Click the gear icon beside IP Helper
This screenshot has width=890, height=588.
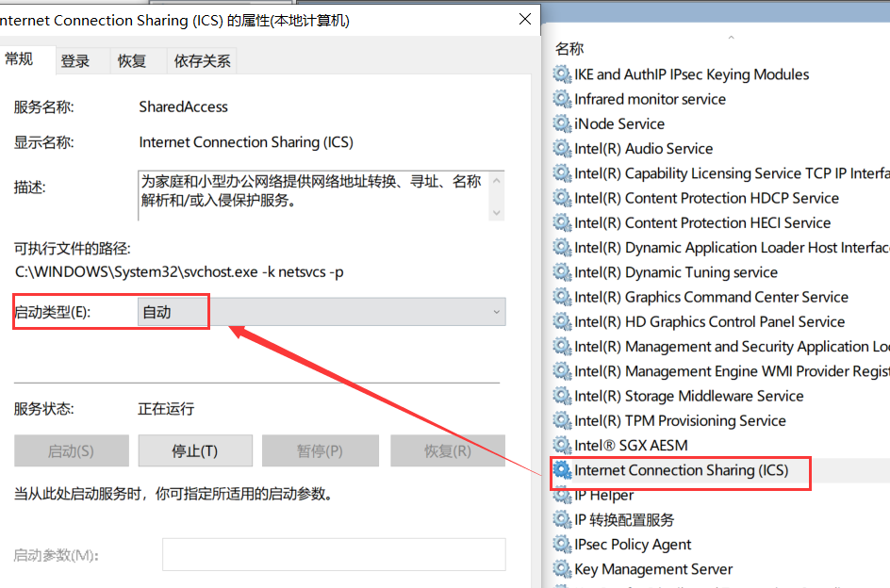tap(562, 495)
